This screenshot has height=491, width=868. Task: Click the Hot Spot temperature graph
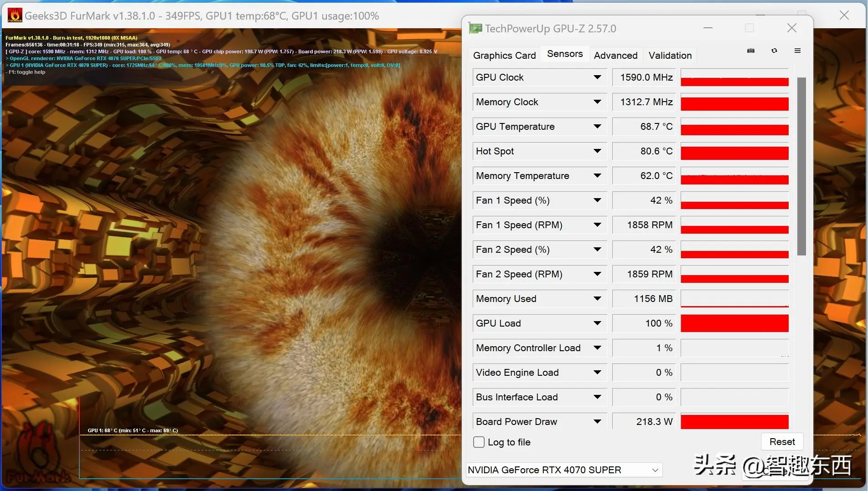click(734, 151)
